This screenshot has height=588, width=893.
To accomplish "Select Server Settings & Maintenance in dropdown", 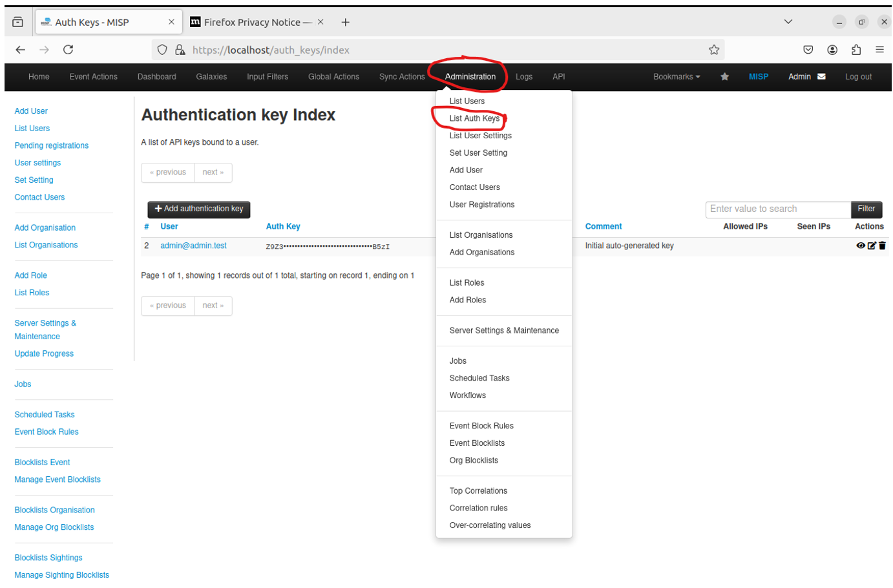I will (504, 331).
